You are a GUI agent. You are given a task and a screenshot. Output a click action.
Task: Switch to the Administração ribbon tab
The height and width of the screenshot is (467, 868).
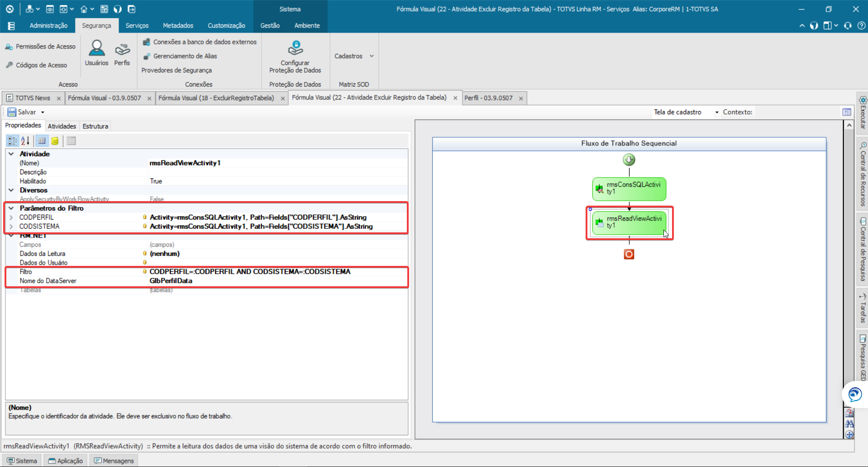tap(48, 26)
